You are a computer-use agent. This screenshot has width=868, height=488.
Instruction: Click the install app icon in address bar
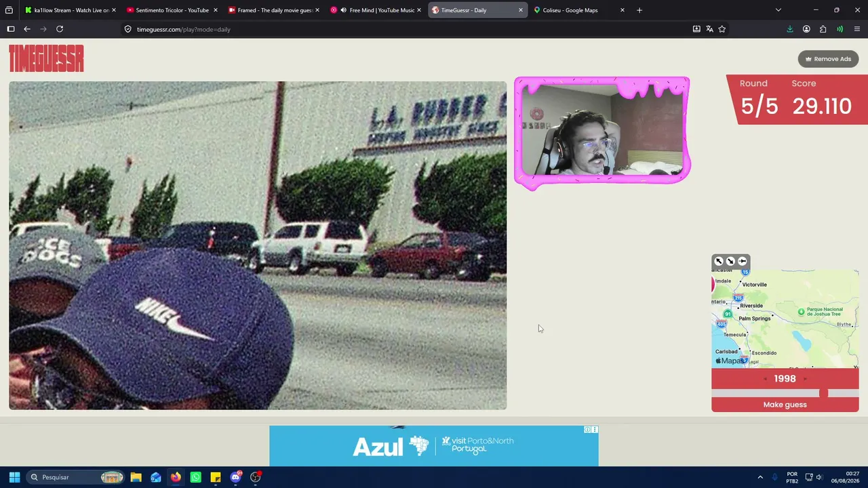point(696,29)
